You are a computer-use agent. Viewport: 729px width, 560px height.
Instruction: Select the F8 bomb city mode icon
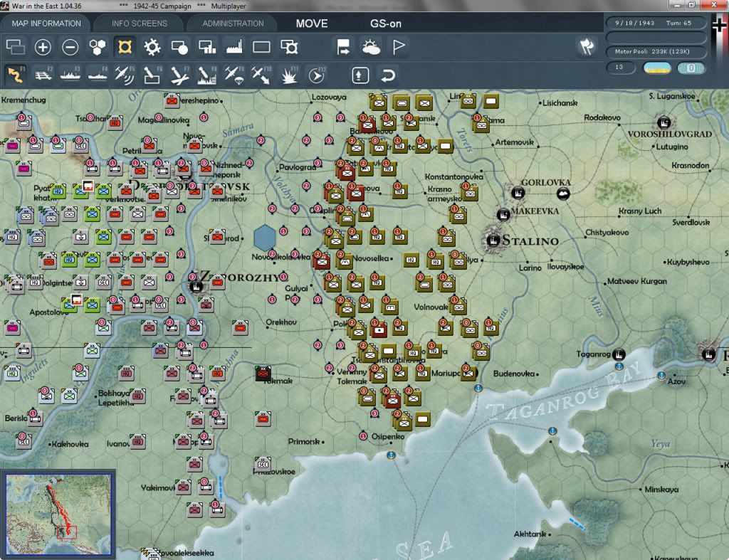(x=207, y=75)
